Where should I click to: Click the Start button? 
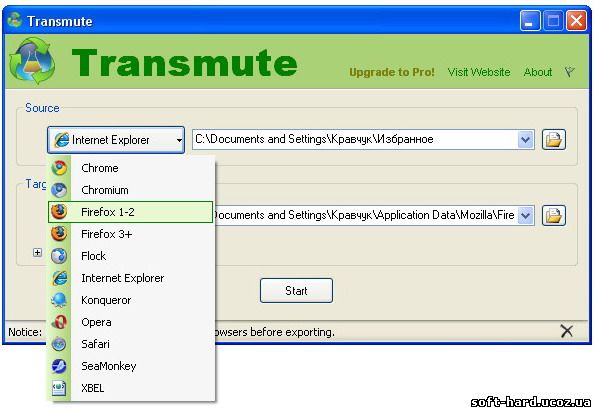[296, 291]
